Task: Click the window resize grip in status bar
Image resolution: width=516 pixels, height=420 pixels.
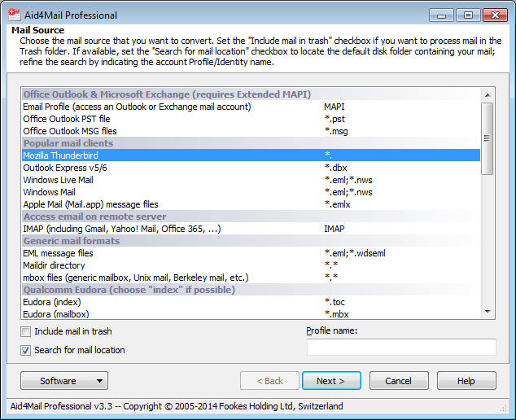Action: click(x=504, y=408)
